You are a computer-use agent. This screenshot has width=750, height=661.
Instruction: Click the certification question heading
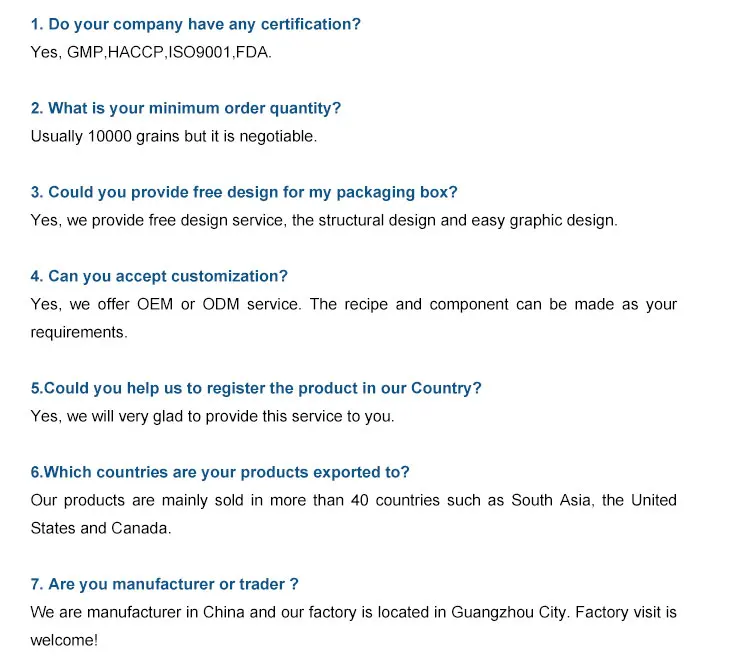195,24
